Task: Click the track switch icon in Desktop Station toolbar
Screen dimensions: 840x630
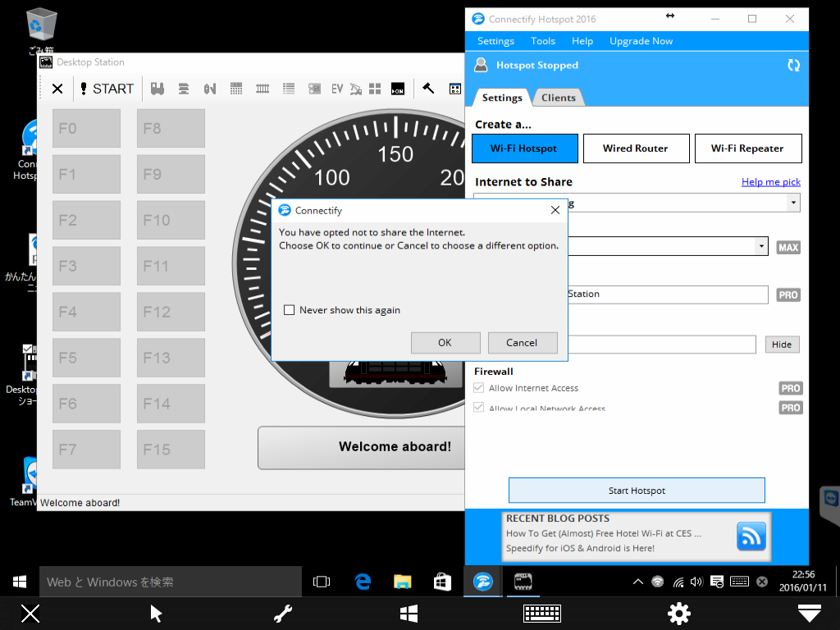Action: (x=210, y=89)
